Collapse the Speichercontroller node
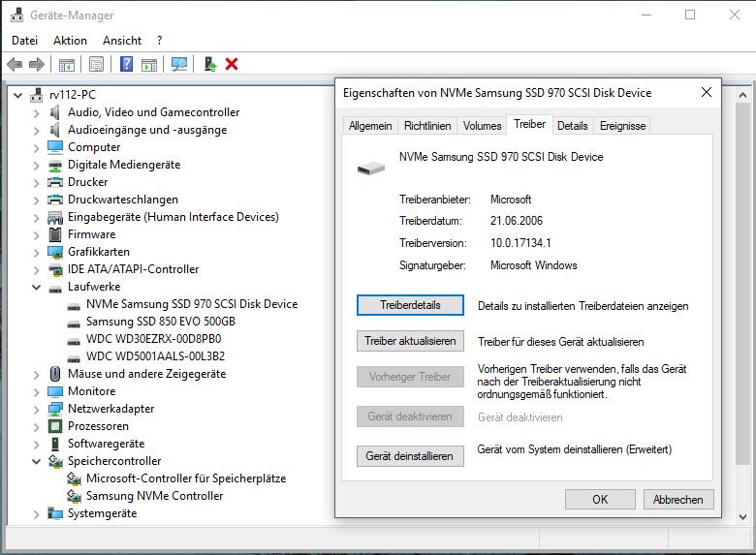 (36, 462)
